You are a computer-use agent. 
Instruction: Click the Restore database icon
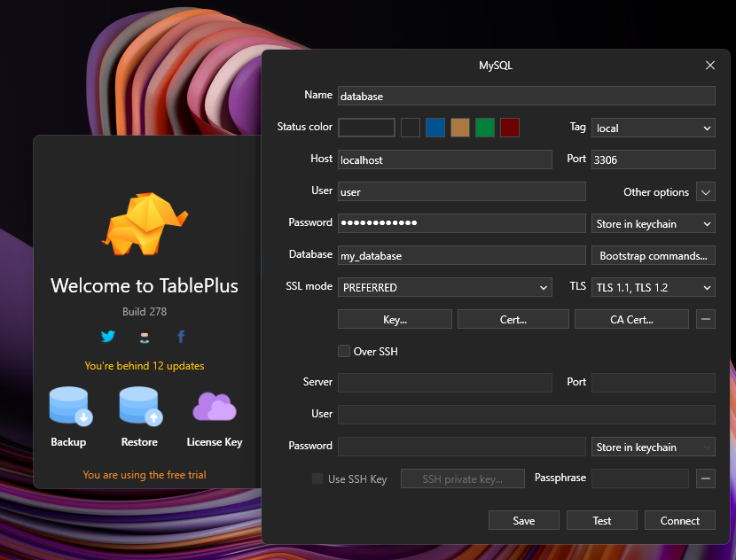140,406
